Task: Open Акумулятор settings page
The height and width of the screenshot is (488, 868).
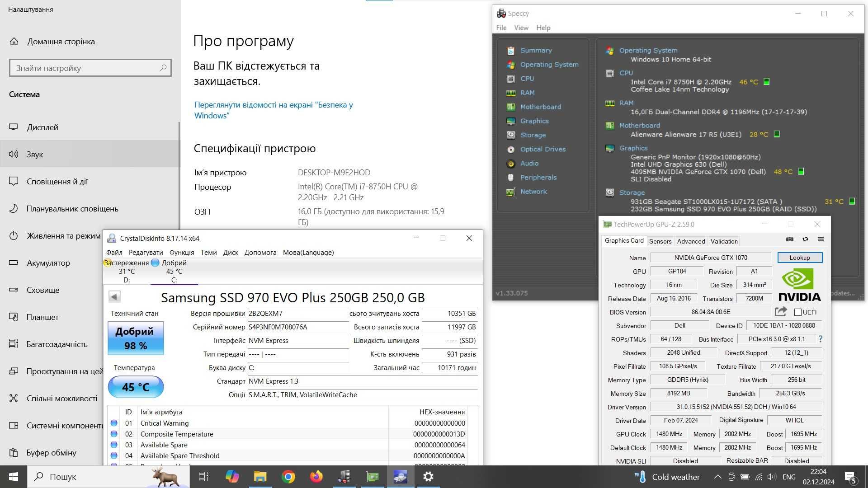Action: [x=52, y=263]
